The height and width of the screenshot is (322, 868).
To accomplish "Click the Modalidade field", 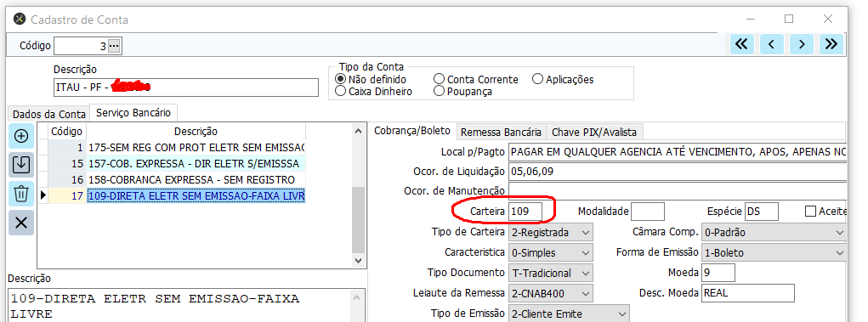I will (x=648, y=212).
